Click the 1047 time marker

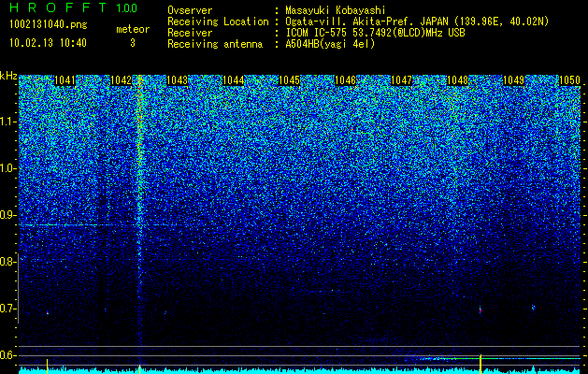point(402,80)
